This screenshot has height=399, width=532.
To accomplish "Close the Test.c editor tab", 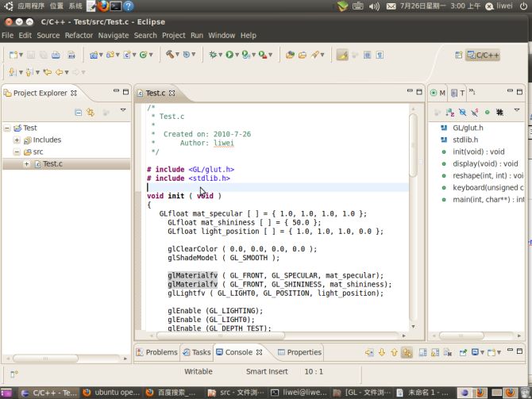I will [x=172, y=93].
